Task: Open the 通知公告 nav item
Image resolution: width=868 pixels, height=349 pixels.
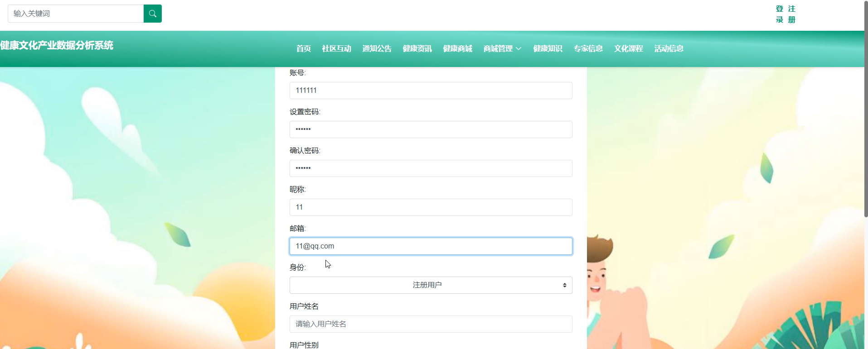Action: (x=377, y=48)
